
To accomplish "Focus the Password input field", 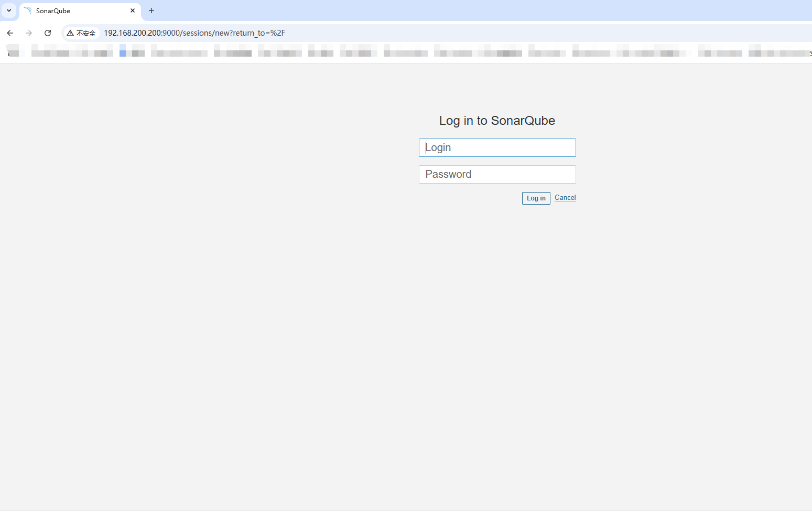I will pyautogui.click(x=497, y=174).
